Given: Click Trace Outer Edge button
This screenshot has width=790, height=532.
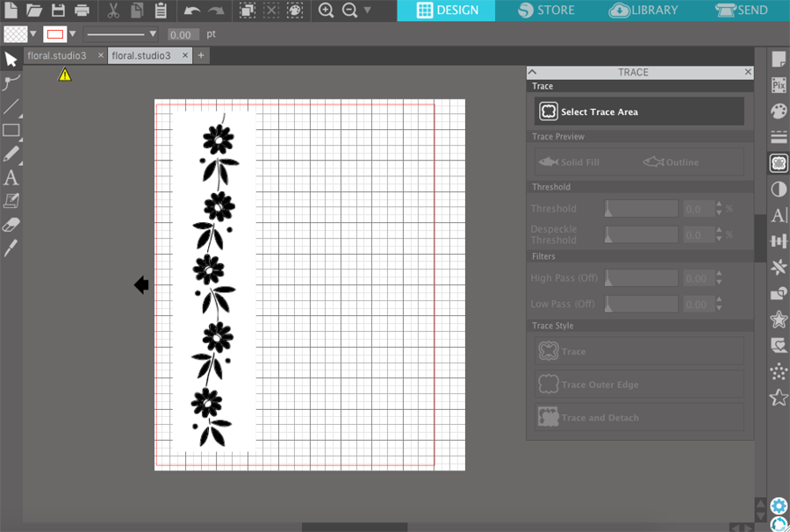Looking at the screenshot, I should (x=639, y=385).
